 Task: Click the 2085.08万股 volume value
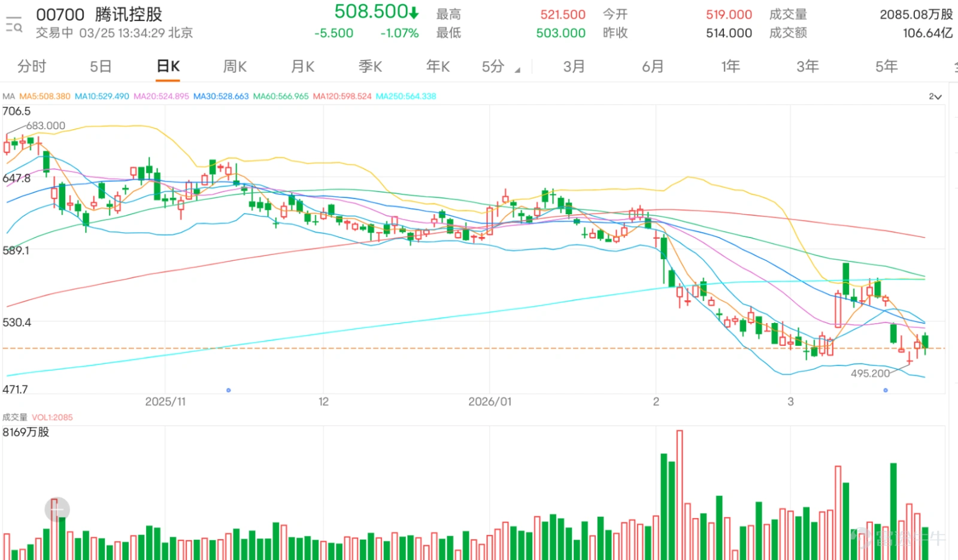[x=916, y=14]
